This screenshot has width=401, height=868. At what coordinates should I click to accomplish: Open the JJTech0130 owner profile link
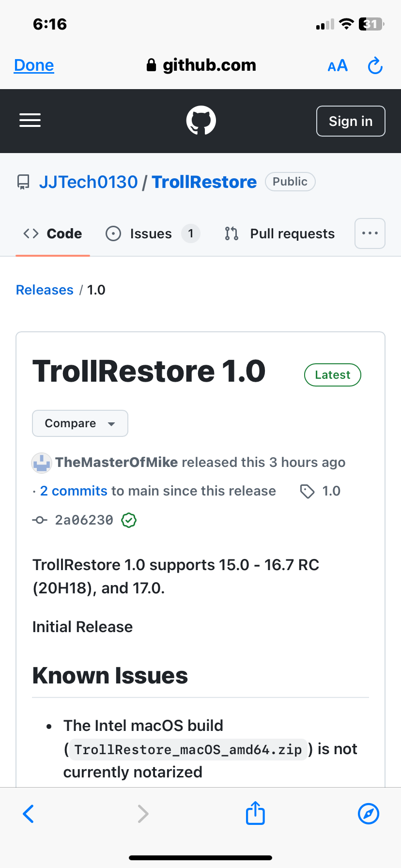[89, 182]
